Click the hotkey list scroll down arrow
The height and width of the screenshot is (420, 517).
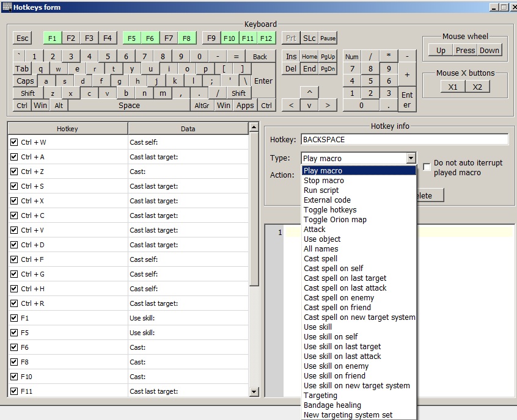[254, 392]
